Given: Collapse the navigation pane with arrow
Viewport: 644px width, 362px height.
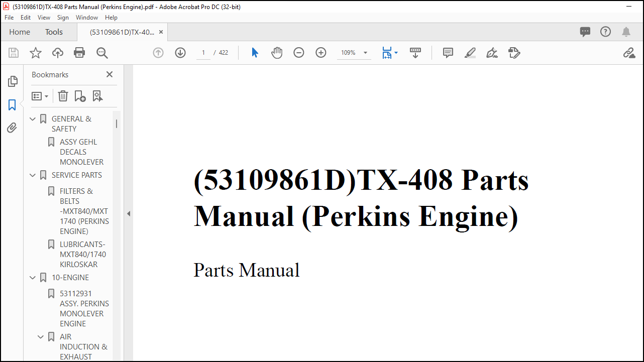Looking at the screenshot, I should (x=129, y=213).
